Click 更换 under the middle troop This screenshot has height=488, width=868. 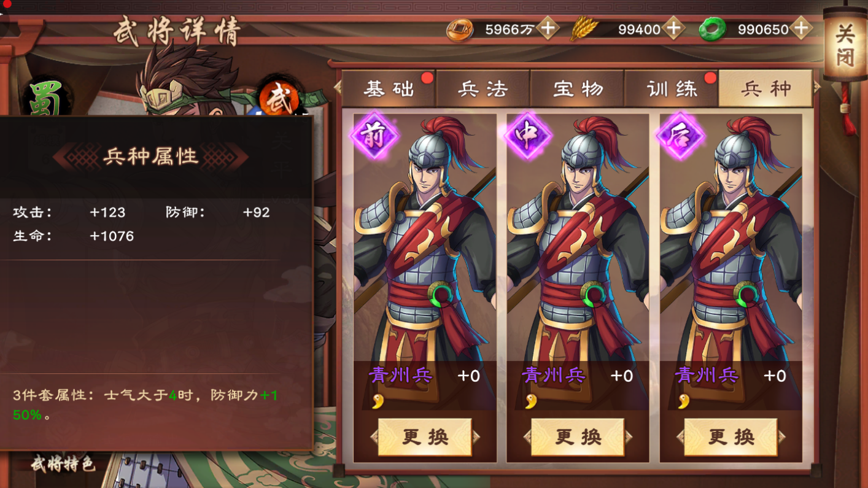(578, 437)
